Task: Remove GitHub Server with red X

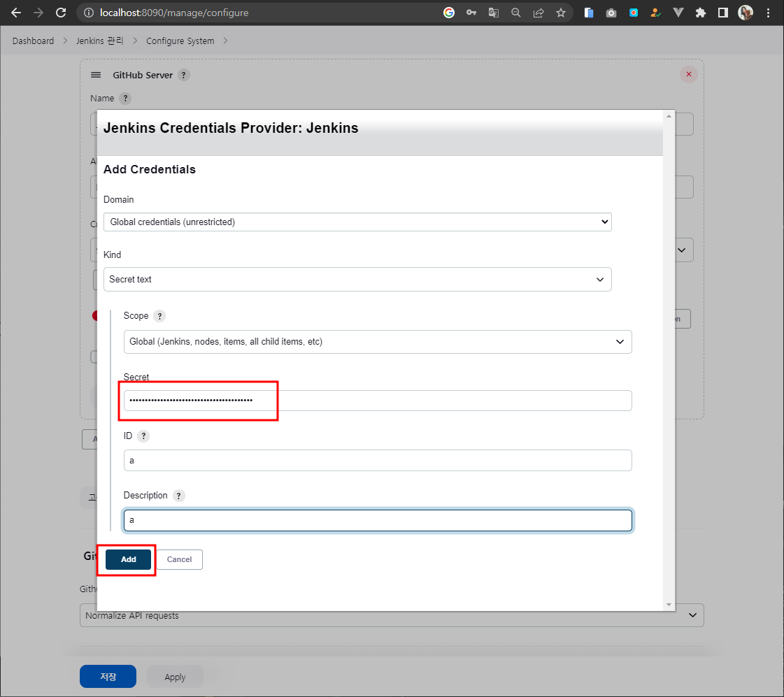Action: point(688,74)
